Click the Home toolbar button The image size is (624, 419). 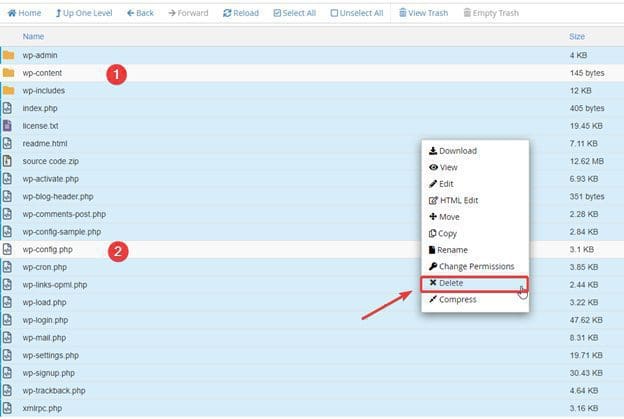pos(24,13)
